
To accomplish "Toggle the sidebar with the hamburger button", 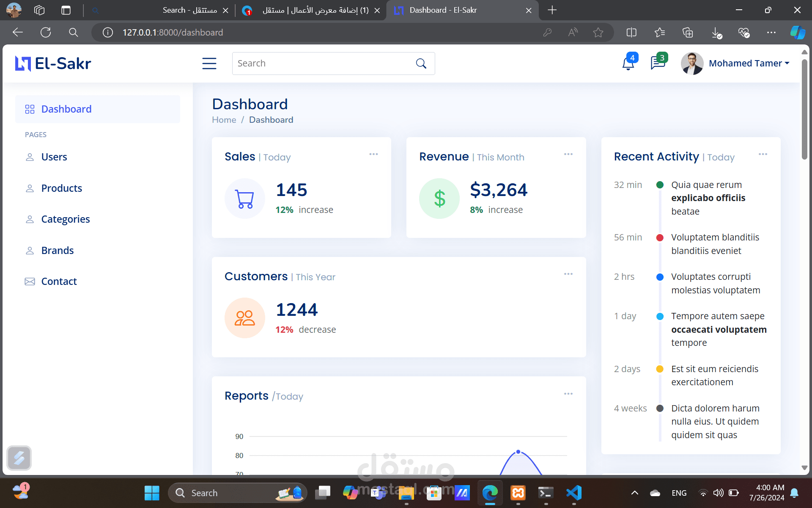I will tap(209, 63).
